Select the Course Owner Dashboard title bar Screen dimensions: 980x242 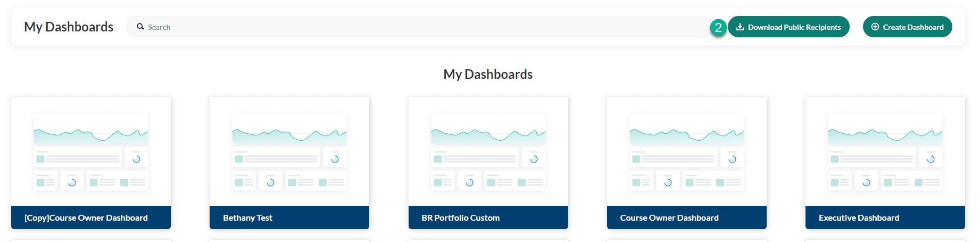click(x=686, y=217)
